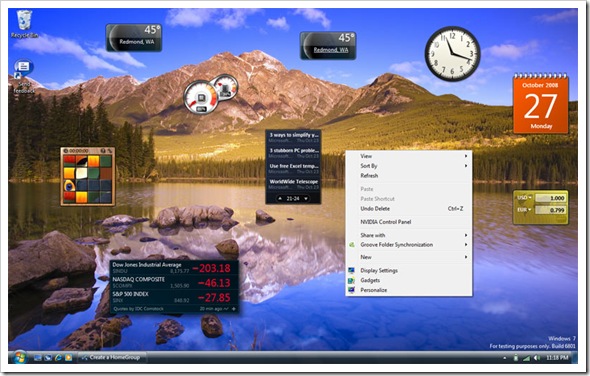Screen dimensions: 590x376
Task: Open headline '3 stubborn PC proble...'
Action: point(293,152)
